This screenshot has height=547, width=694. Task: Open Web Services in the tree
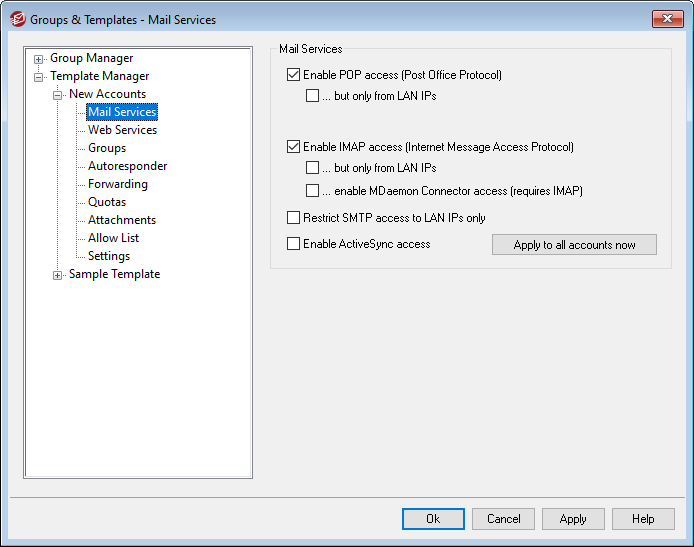click(x=122, y=130)
